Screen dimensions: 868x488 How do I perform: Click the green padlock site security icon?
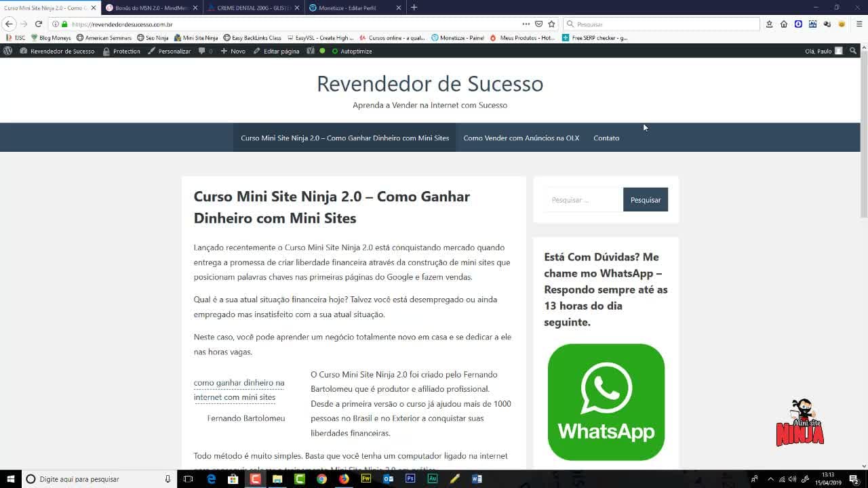click(64, 24)
